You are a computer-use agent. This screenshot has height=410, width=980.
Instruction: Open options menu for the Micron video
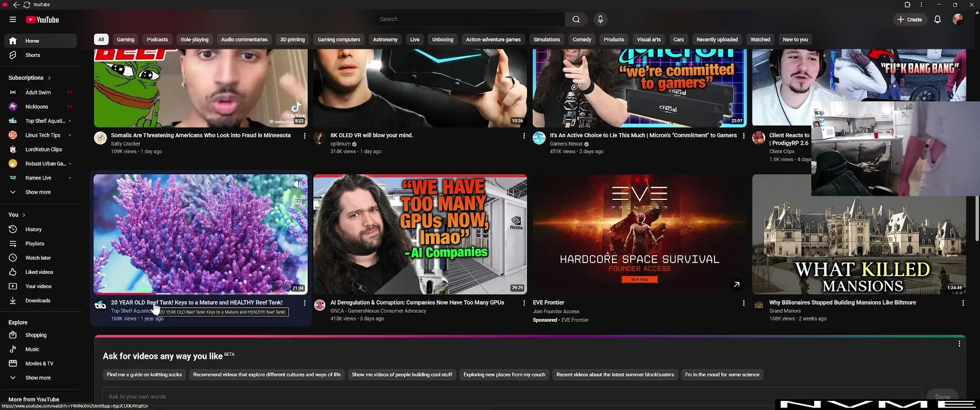coord(744,136)
